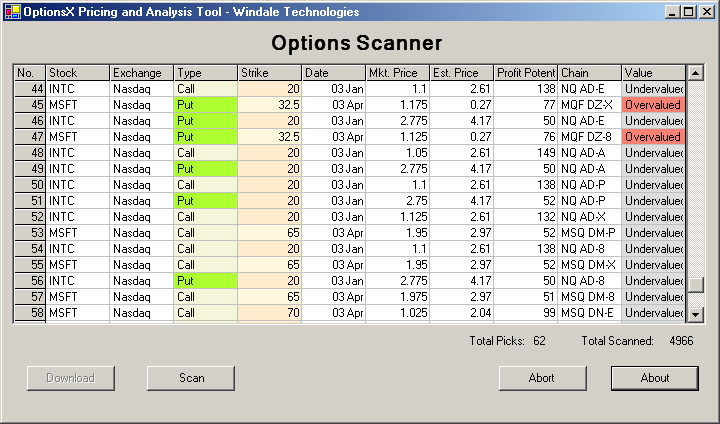
Task: Close the OptionsX window
Action: click(706, 12)
